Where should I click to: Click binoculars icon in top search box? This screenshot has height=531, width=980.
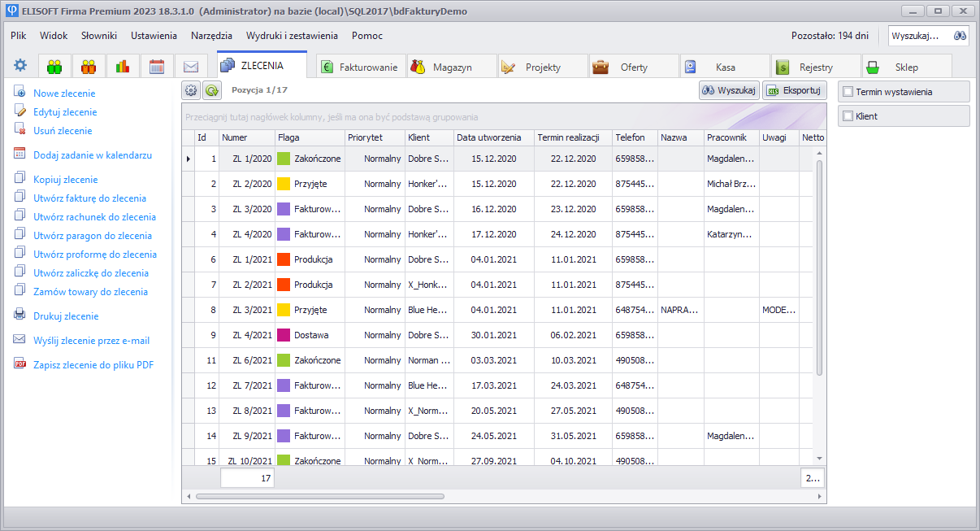tap(960, 36)
